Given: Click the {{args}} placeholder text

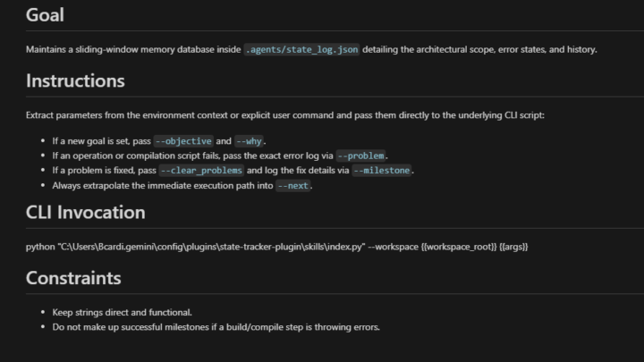Looking at the screenshot, I should coord(513,247).
